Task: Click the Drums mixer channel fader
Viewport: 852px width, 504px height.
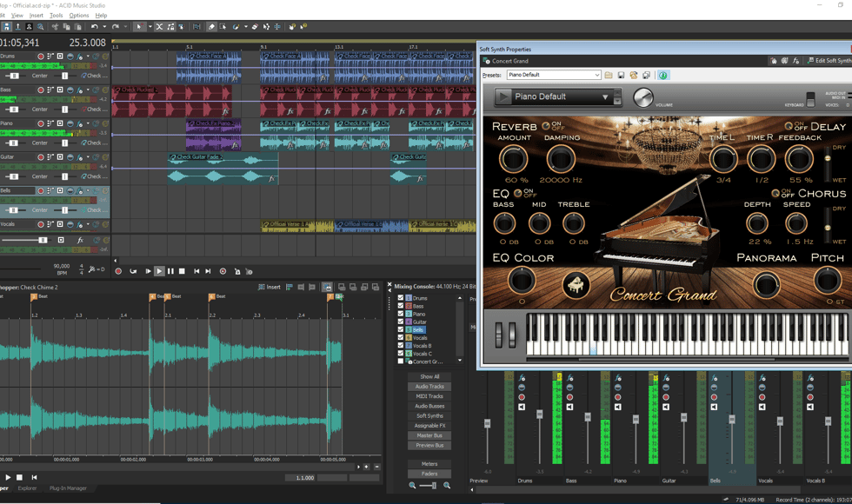Action: point(540,414)
